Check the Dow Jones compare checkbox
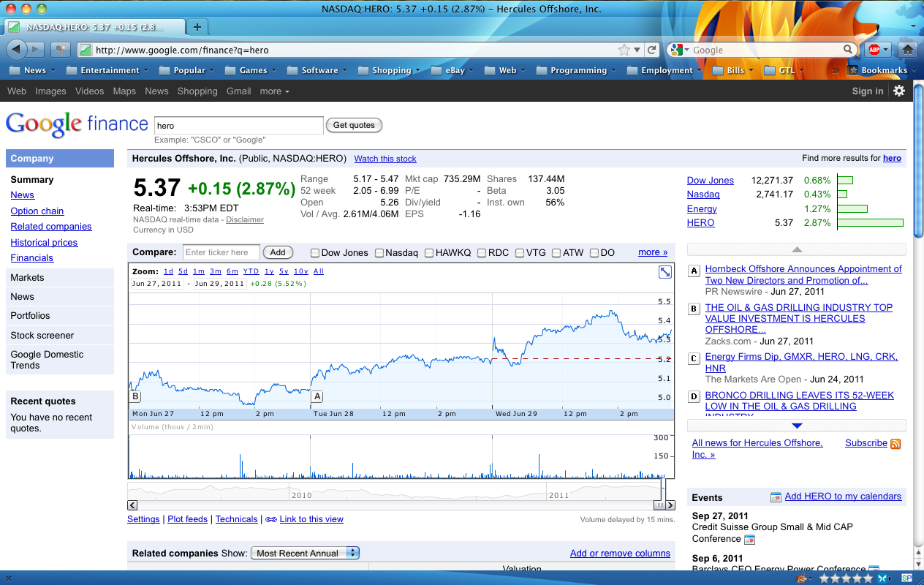Viewport: 924px width, 585px height. pos(315,253)
